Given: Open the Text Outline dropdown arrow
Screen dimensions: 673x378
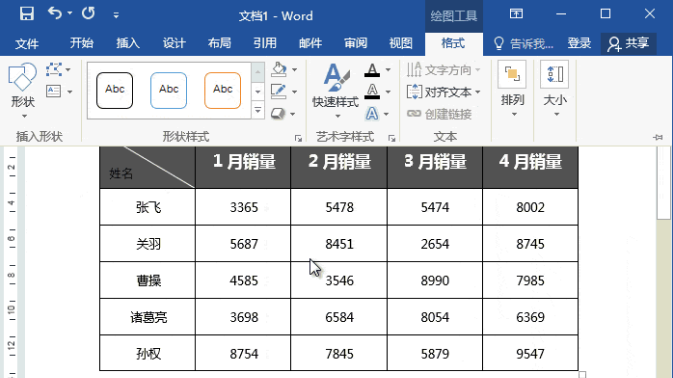Looking at the screenshot, I should point(388,92).
